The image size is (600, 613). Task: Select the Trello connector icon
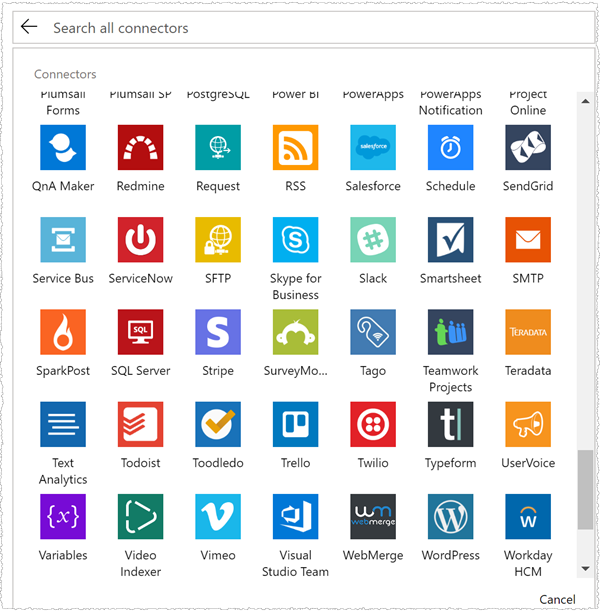click(296, 424)
